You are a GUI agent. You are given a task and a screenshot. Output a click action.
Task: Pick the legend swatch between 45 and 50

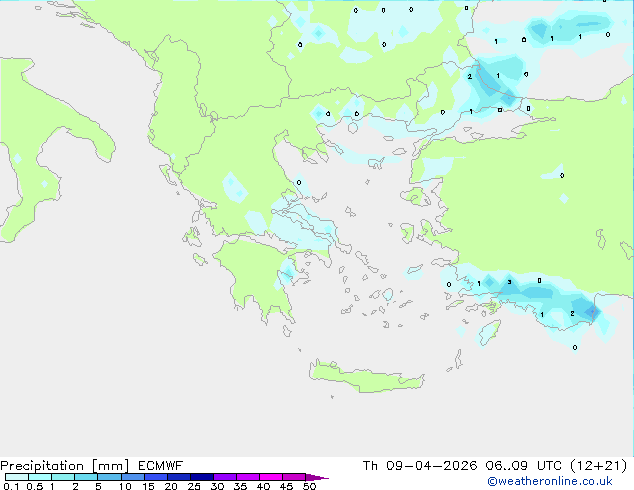coord(294,477)
